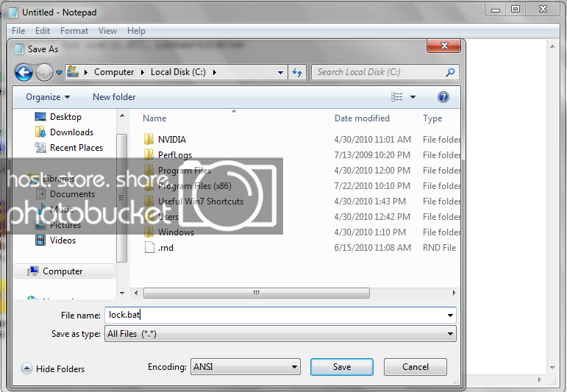
Task: Click the Recent Places icon
Action: pos(40,147)
